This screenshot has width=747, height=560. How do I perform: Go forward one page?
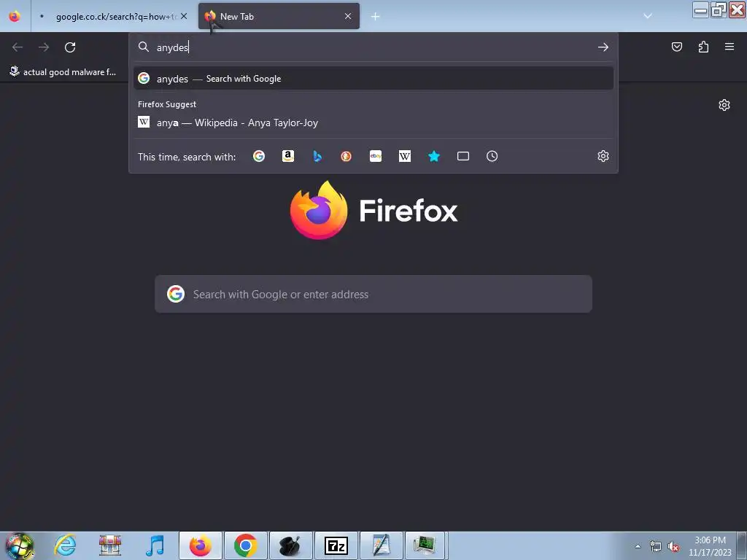pyautogui.click(x=44, y=47)
